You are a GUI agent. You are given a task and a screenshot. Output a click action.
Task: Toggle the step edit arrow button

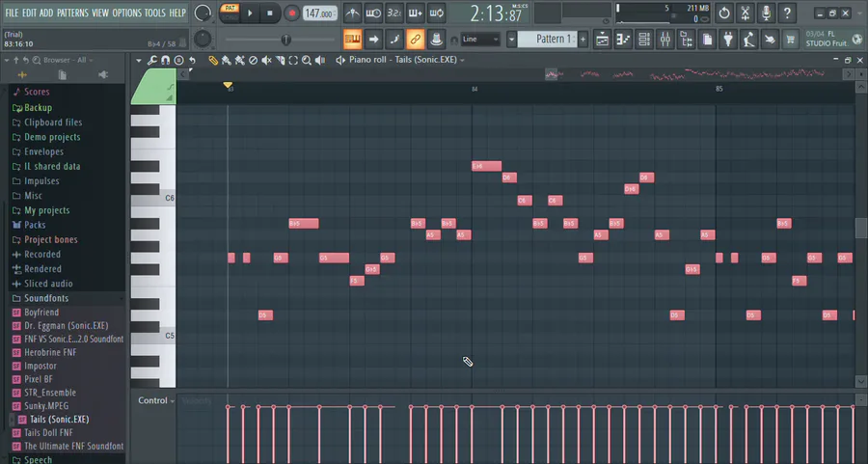[373, 39]
